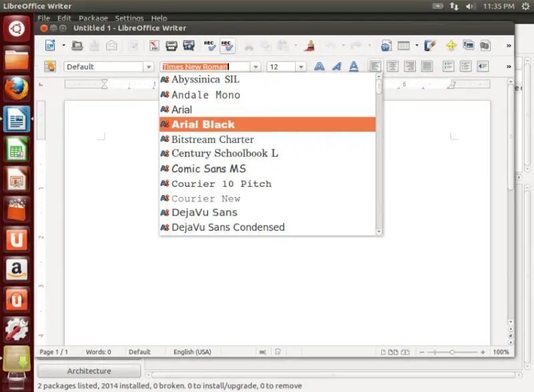Click the Architecture button
Image resolution: width=534 pixels, height=392 pixels.
(89, 371)
